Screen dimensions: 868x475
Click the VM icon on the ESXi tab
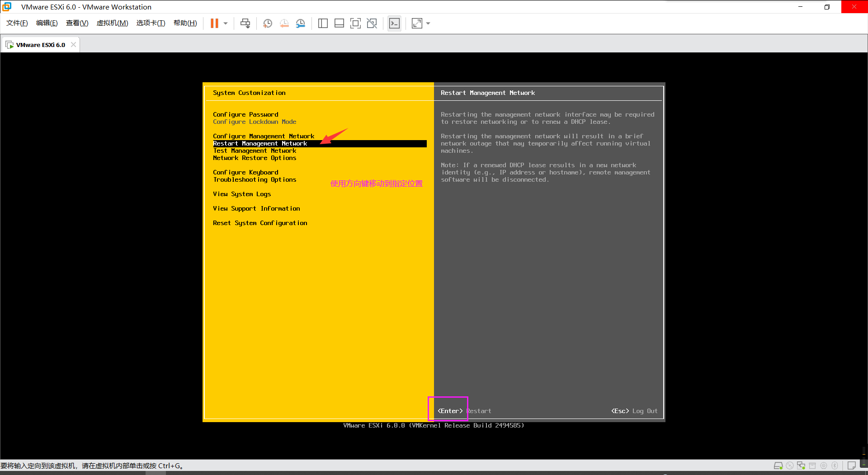(x=9, y=45)
